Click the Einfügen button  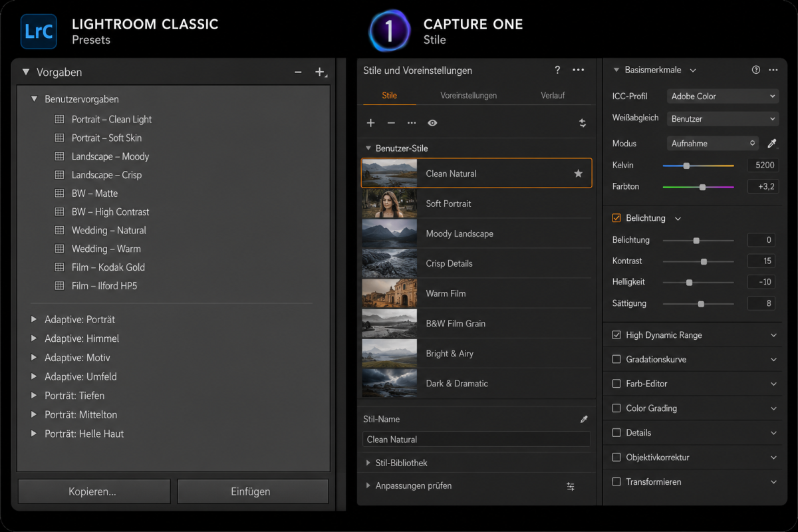click(x=253, y=492)
